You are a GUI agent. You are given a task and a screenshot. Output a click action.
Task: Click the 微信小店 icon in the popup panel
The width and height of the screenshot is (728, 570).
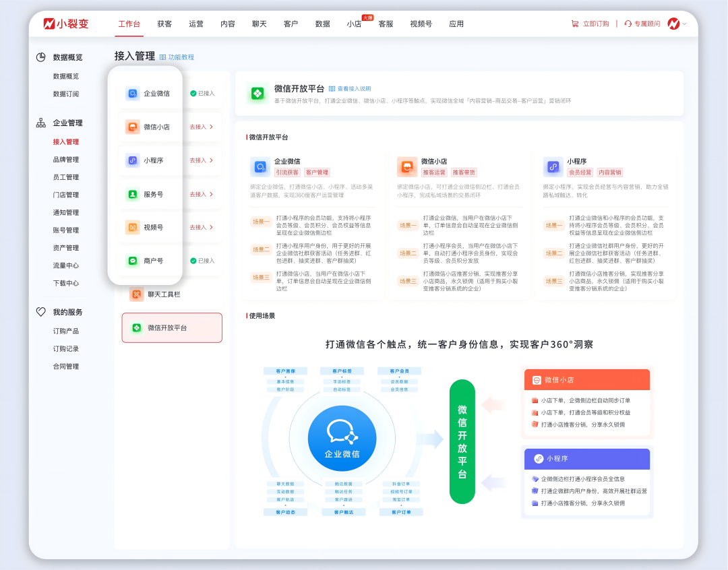click(132, 127)
